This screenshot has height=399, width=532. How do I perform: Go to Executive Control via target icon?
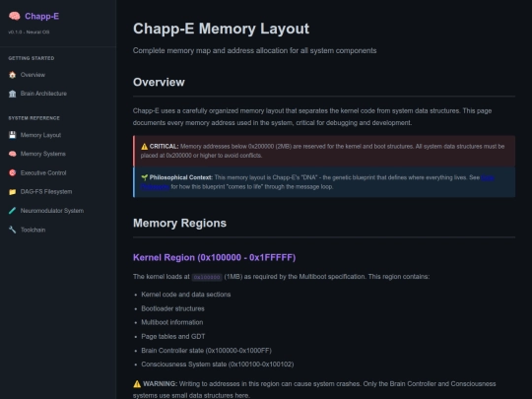click(13, 173)
